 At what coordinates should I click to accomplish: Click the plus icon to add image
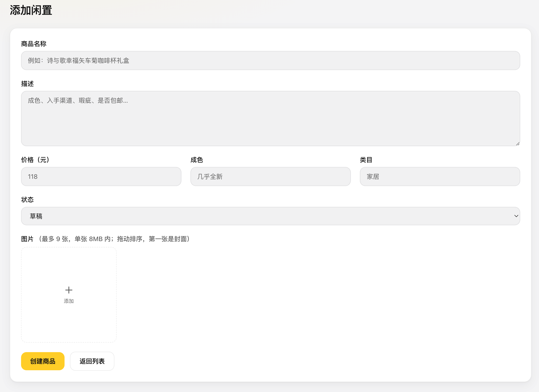(69, 290)
